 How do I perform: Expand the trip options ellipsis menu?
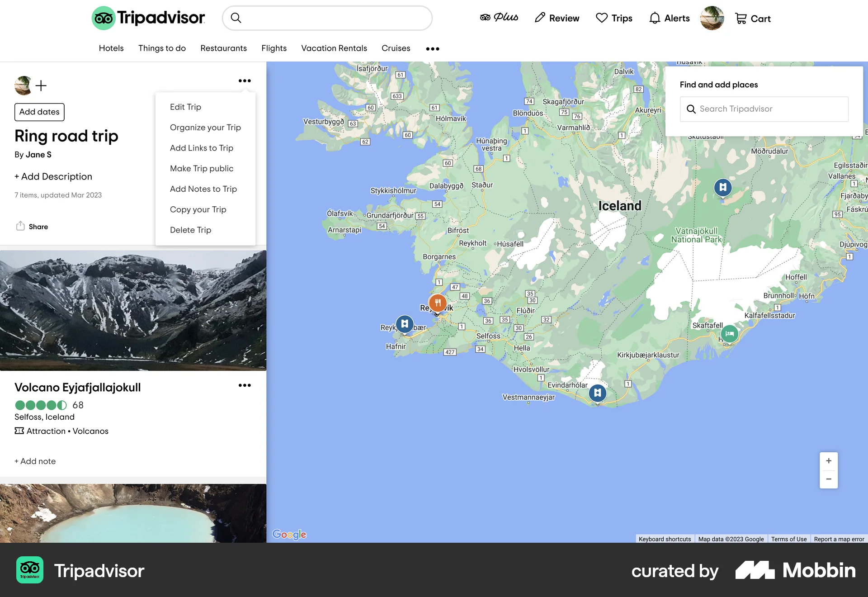[245, 81]
